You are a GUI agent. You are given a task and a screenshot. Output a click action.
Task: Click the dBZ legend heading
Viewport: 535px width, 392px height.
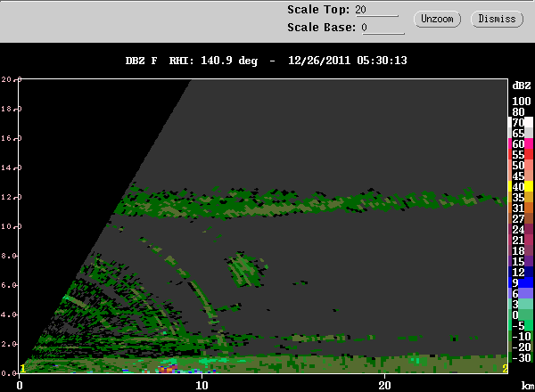522,86
